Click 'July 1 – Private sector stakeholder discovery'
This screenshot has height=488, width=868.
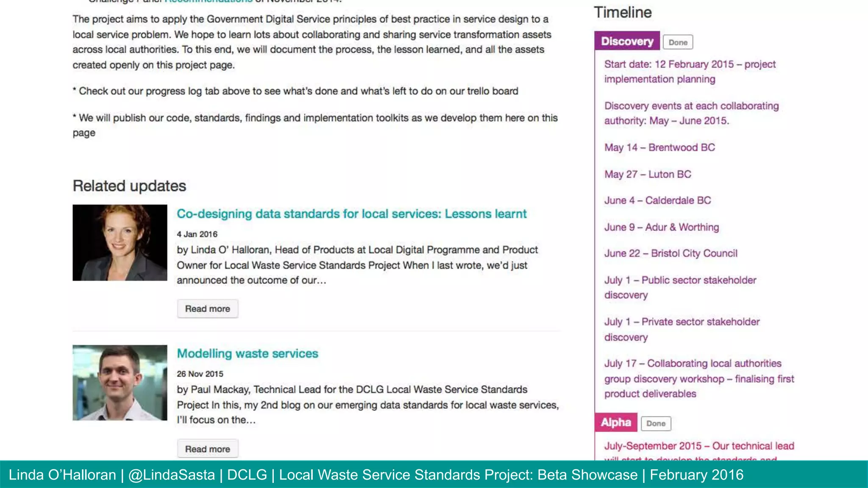682,330
